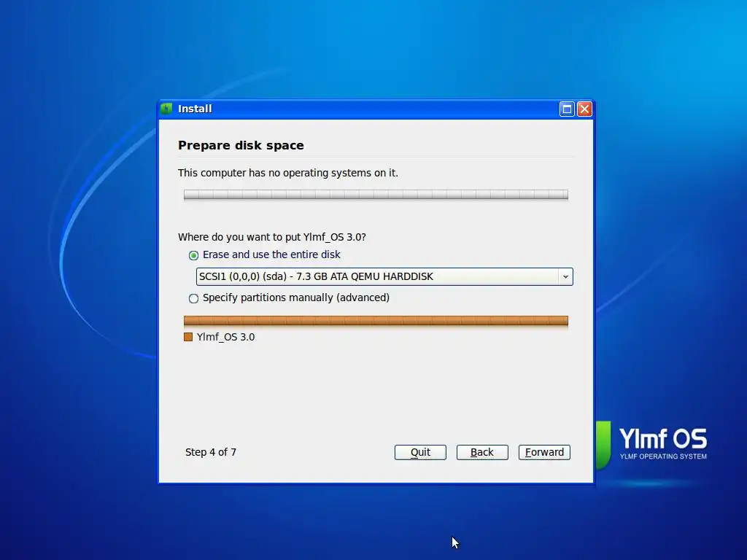Click the orange Ylmf_OS 3.0 legend swatch

[188, 337]
